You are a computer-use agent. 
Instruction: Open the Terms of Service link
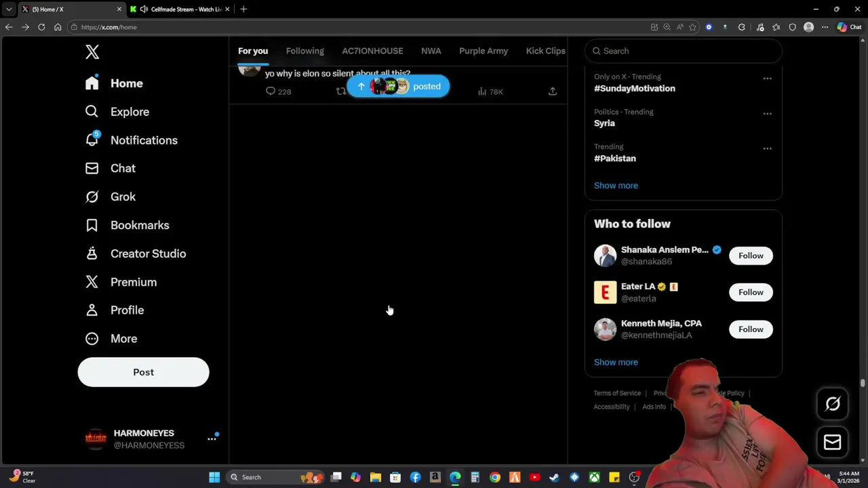pos(617,393)
